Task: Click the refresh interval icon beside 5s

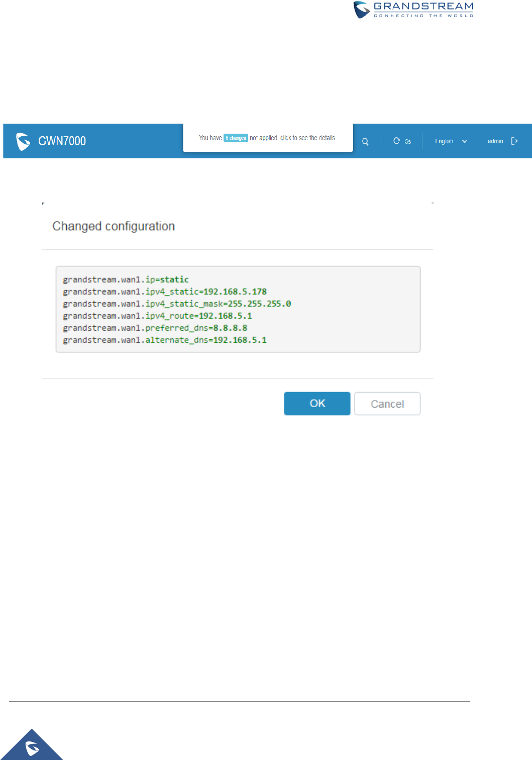Action: 396,141
